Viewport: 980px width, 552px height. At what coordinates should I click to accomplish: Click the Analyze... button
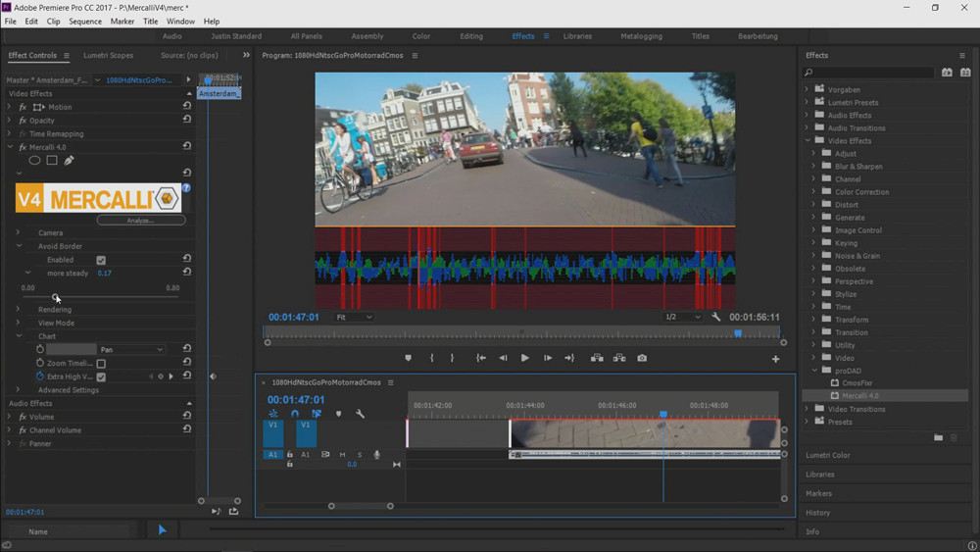pyautogui.click(x=141, y=220)
